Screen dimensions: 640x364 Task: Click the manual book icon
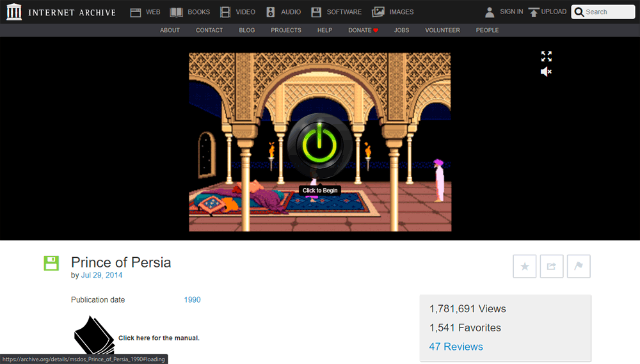94,335
